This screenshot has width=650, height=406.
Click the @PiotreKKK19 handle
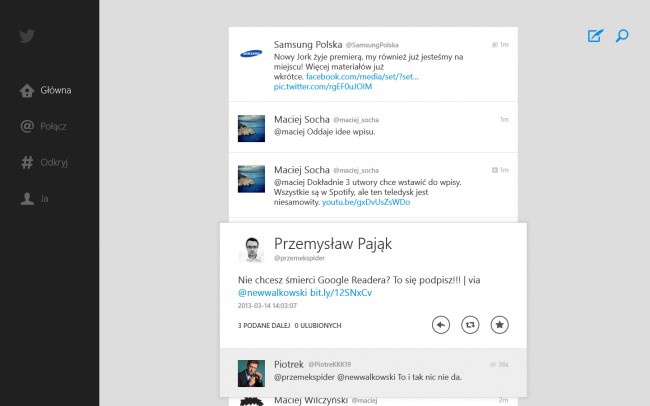pyautogui.click(x=330, y=365)
